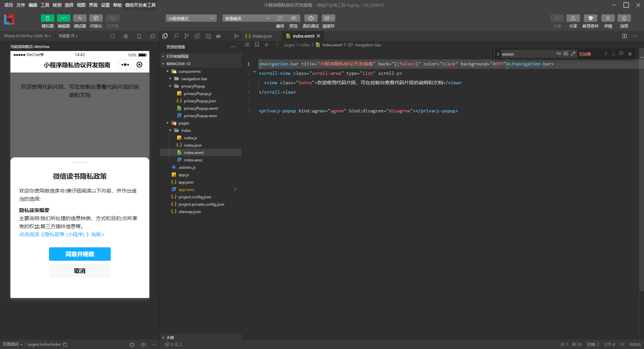Open 资源管理器 more actions menu
The image size is (644, 349).
point(233,47)
